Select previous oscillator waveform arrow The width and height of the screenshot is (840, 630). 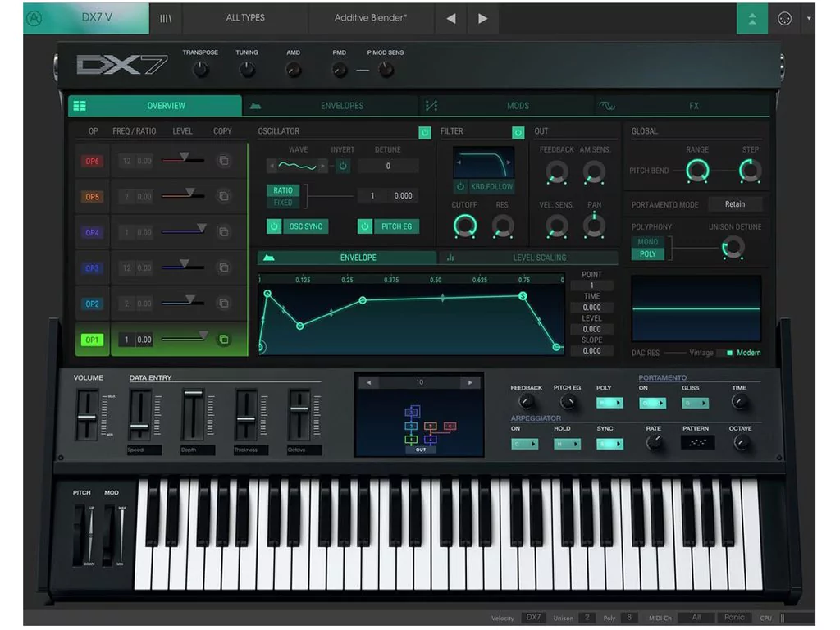[x=272, y=166]
